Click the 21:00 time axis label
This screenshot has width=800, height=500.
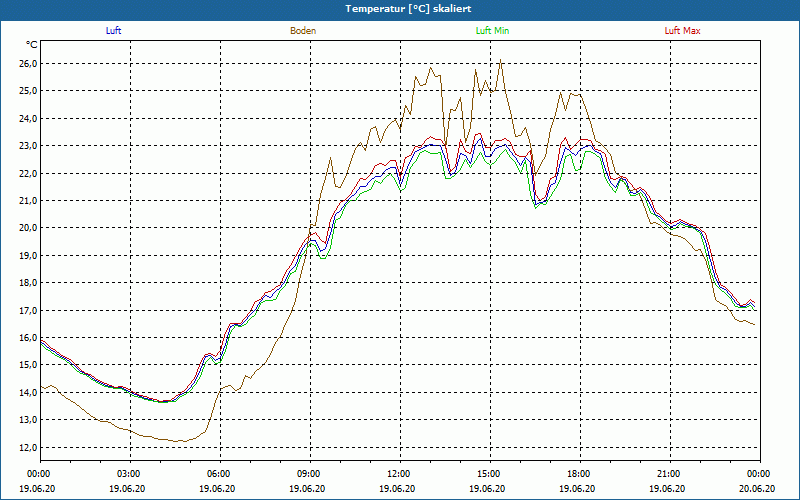click(670, 474)
